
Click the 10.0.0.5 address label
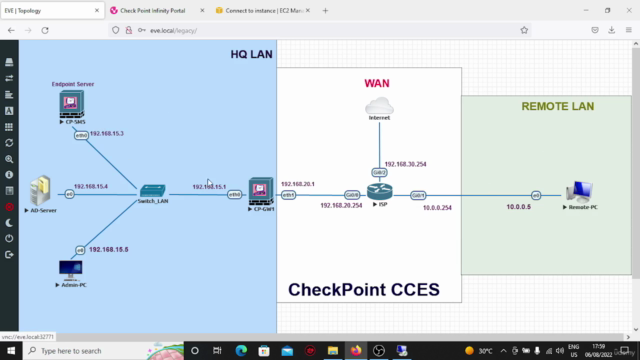tap(519, 207)
